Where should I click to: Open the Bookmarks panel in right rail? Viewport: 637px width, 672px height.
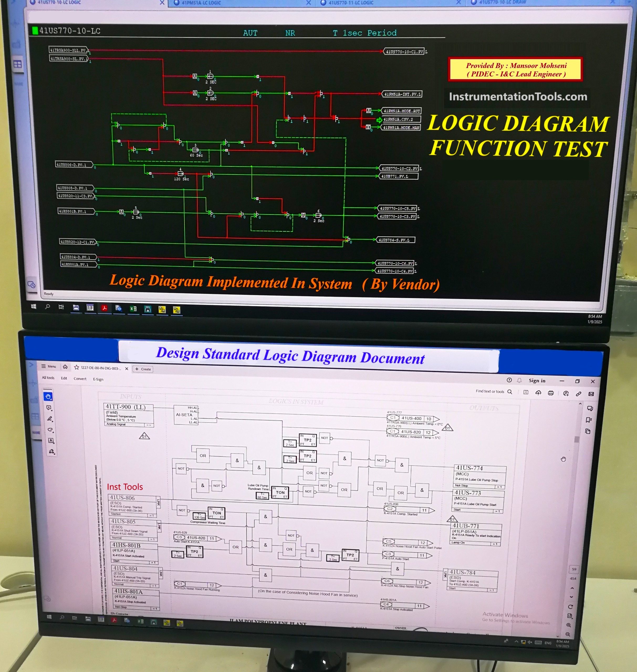pyautogui.click(x=589, y=420)
